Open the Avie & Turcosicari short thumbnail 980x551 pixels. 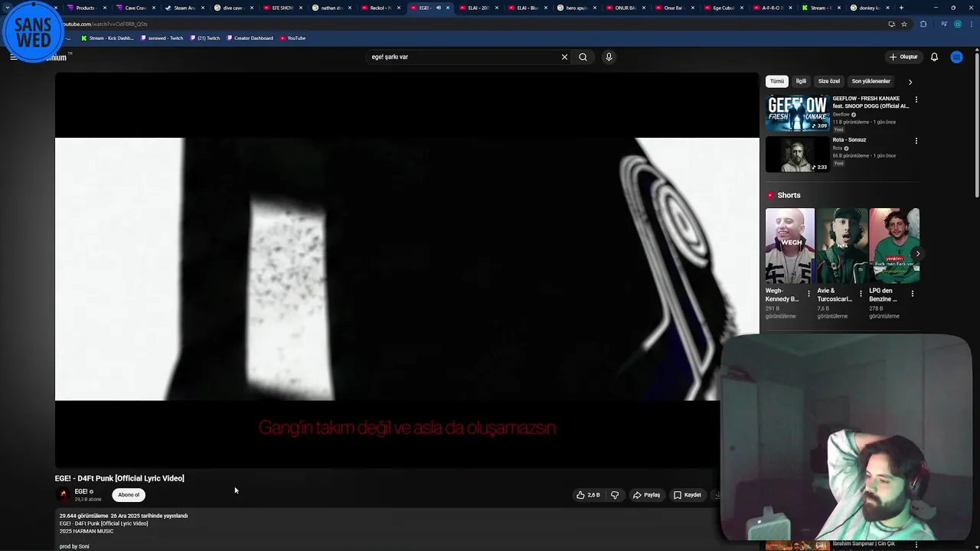(x=841, y=246)
